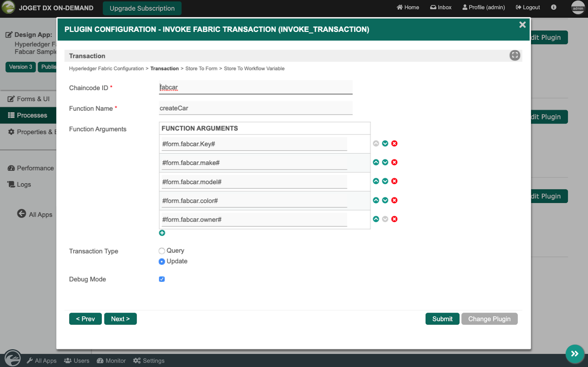The image size is (588, 367).
Task: Open Settings in the bottom bar
Action: [149, 361]
